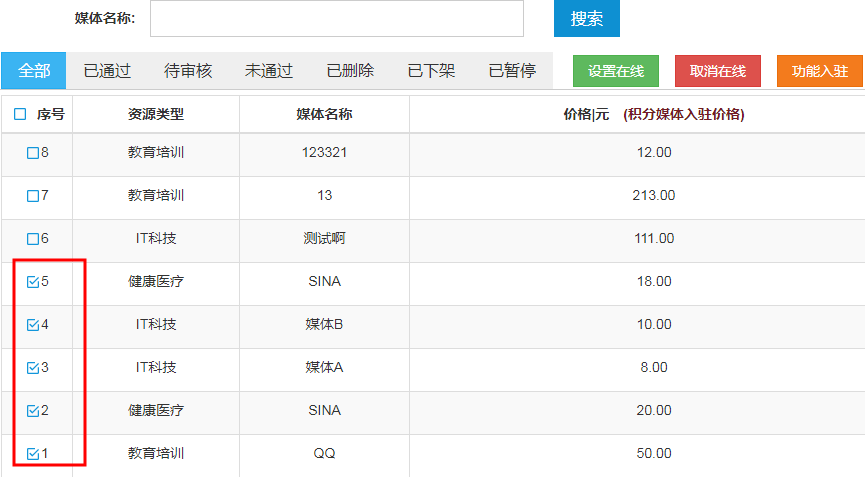Image resolution: width=865 pixels, height=477 pixels.
Task: Switch to the 已通过 tab
Action: [x=107, y=71]
